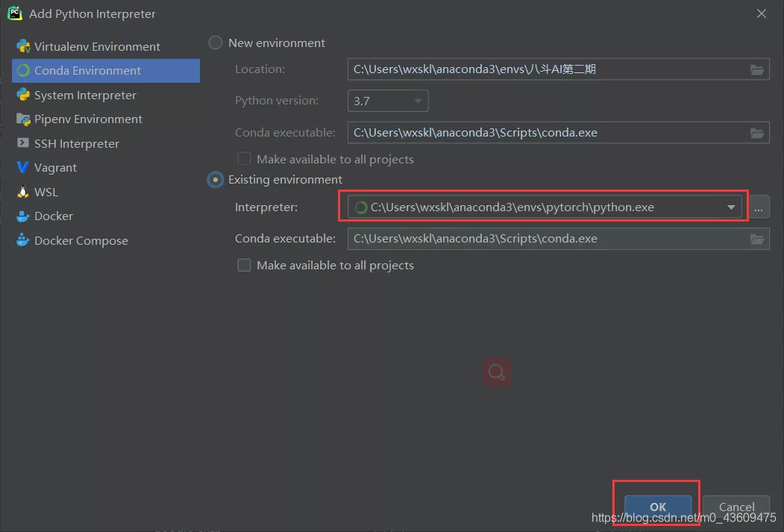Click the Pipenv Environment folder icon
The height and width of the screenshot is (532, 784).
pos(23,119)
